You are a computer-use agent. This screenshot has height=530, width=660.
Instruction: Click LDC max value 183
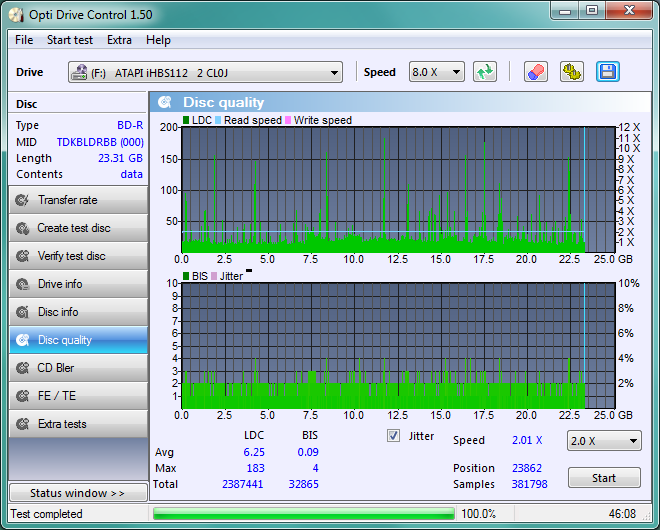coord(255,468)
